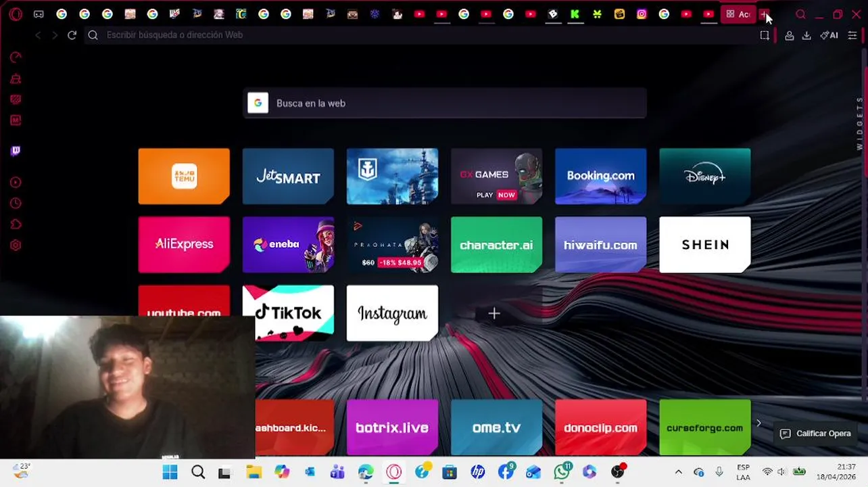Screen dimensions: 868x487
Task: Open GX Cleaner in the sidebar
Action: pyautogui.click(x=16, y=78)
